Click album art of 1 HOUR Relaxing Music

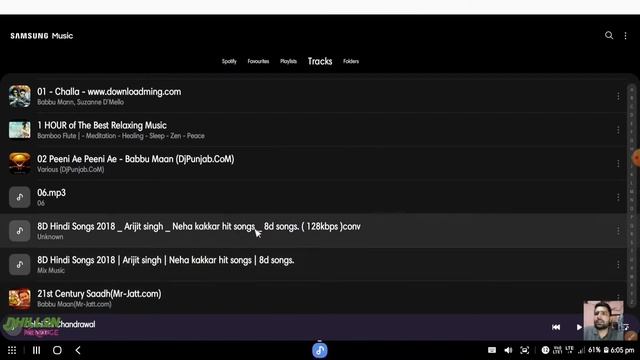(20, 130)
